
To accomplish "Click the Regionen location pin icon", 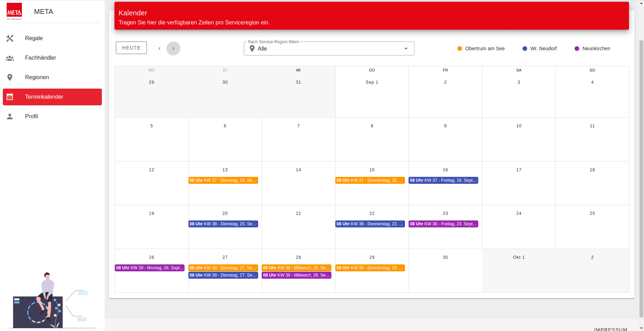I will pyautogui.click(x=10, y=77).
